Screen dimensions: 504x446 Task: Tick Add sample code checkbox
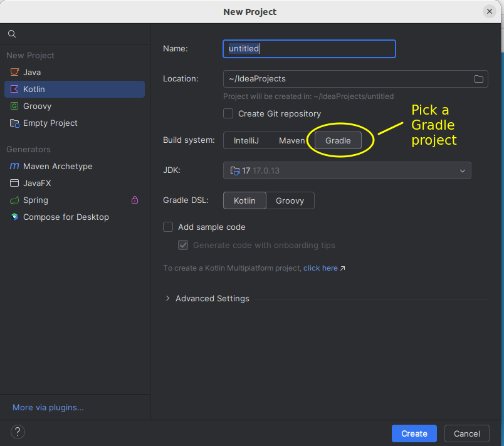pyautogui.click(x=168, y=227)
